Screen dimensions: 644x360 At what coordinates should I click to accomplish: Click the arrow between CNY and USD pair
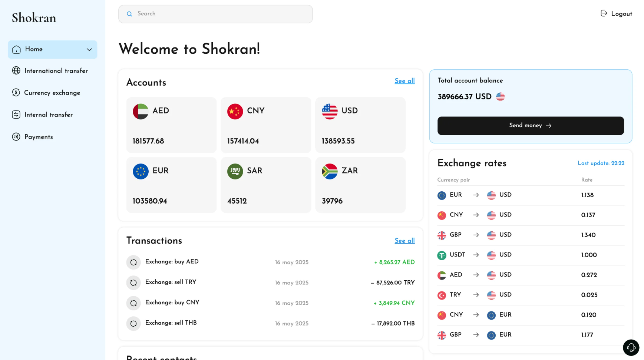(x=476, y=215)
